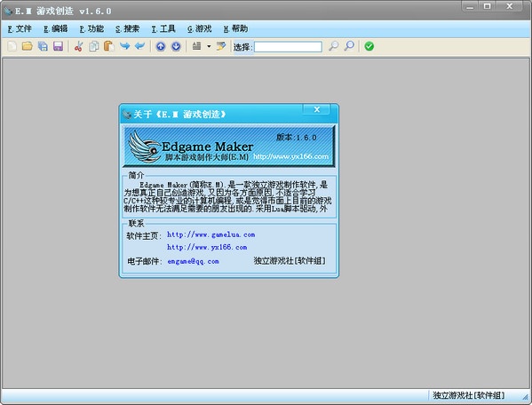Select the Cut scissors icon
Screen dimensions: 532x405
78,46
